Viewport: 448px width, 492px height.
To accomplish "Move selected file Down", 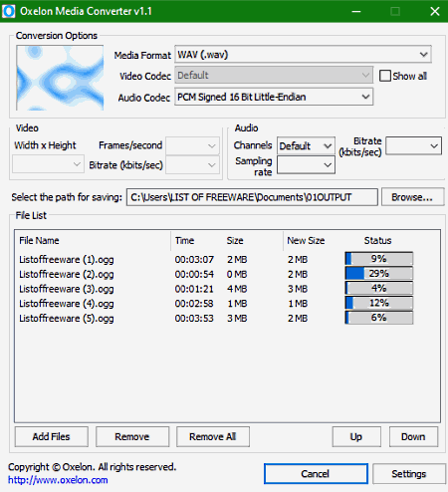I will pos(413,436).
